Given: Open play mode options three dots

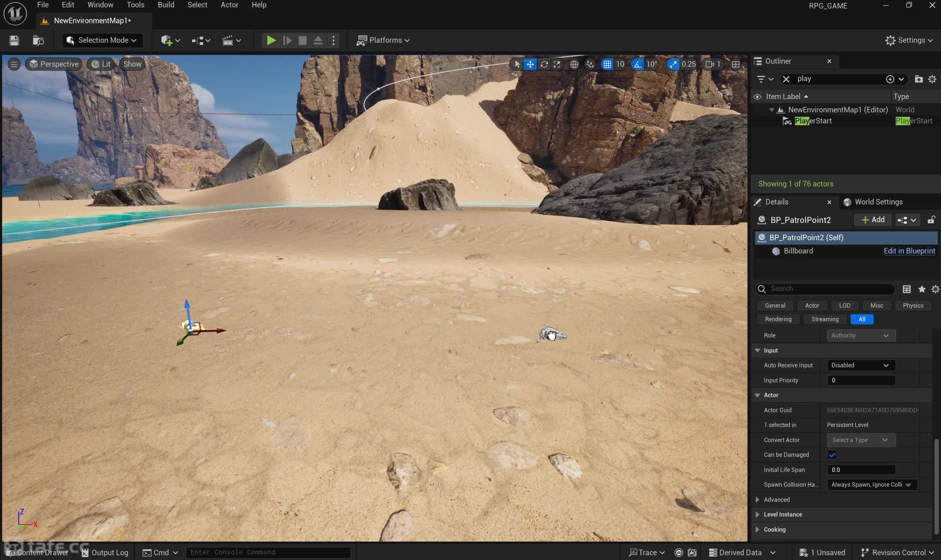Looking at the screenshot, I should click(333, 40).
